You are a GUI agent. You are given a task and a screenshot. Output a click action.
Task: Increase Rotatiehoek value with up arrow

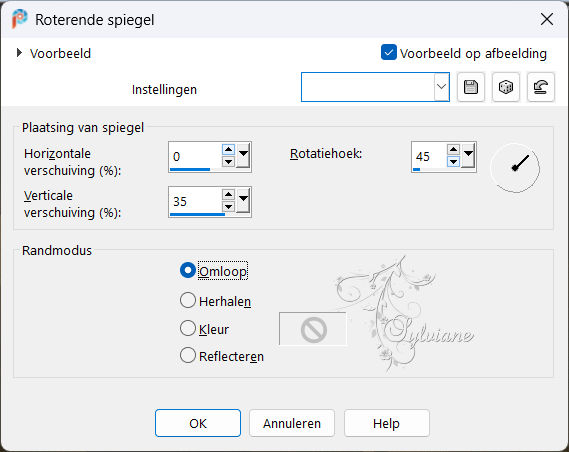(453, 149)
